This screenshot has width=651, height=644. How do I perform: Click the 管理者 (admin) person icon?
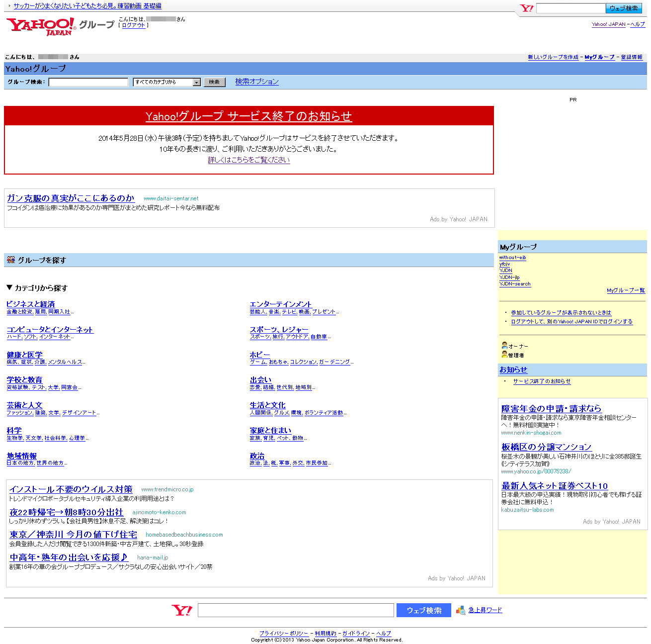(x=504, y=354)
